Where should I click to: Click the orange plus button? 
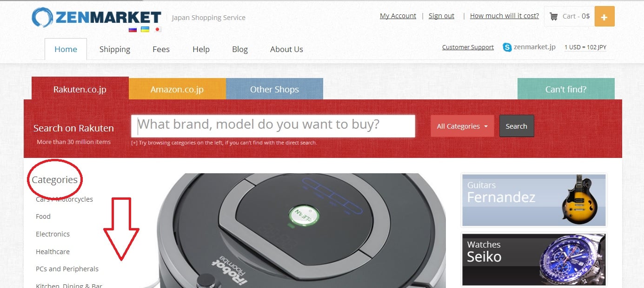tap(604, 16)
